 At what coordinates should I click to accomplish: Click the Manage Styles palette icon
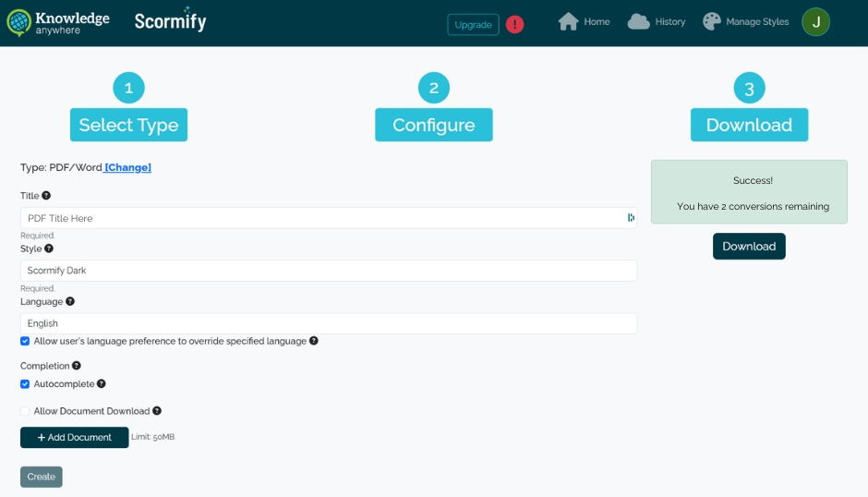click(712, 21)
